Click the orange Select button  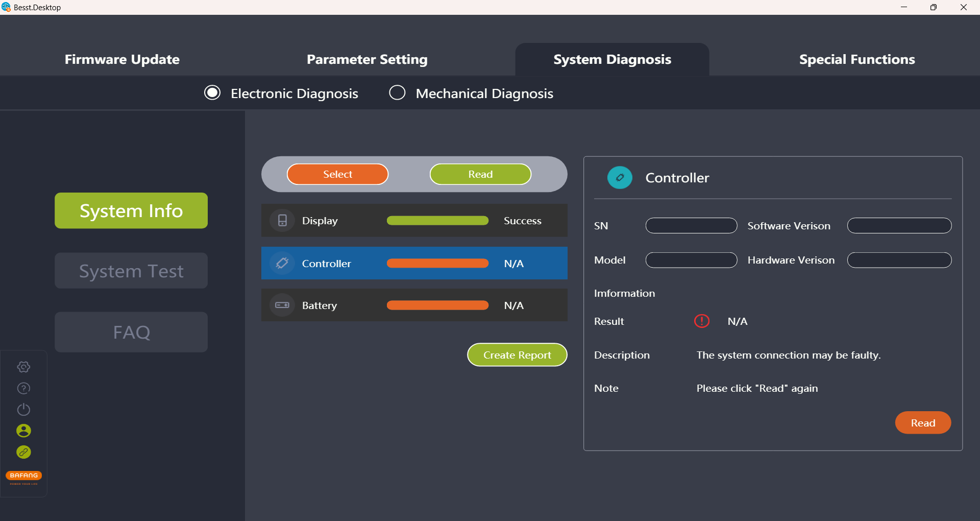[x=337, y=174]
